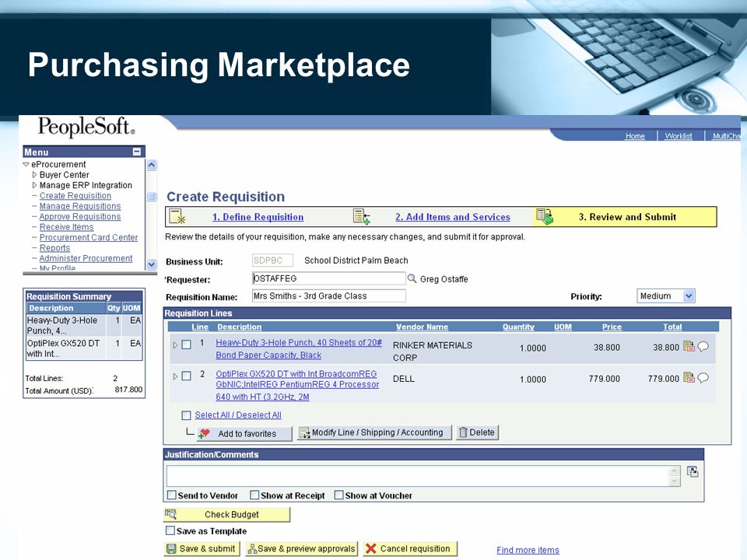747x560 pixels.
Task: Open the Heavy-Duty 3-Hole Punch item link
Action: [299, 348]
